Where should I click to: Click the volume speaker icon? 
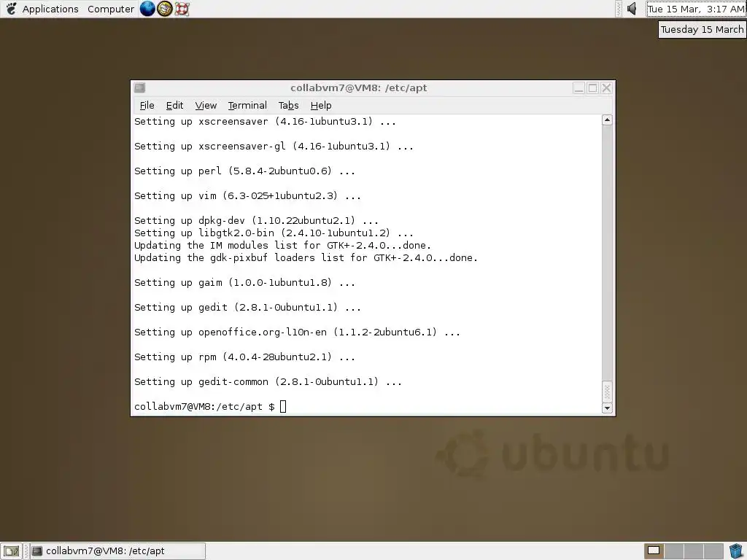pos(632,9)
